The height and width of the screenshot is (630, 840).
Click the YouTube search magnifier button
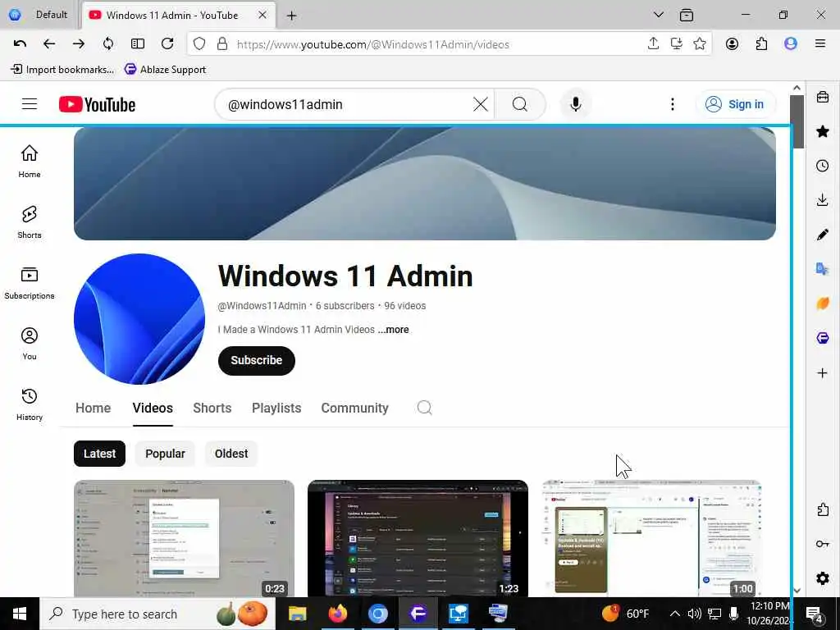click(519, 104)
